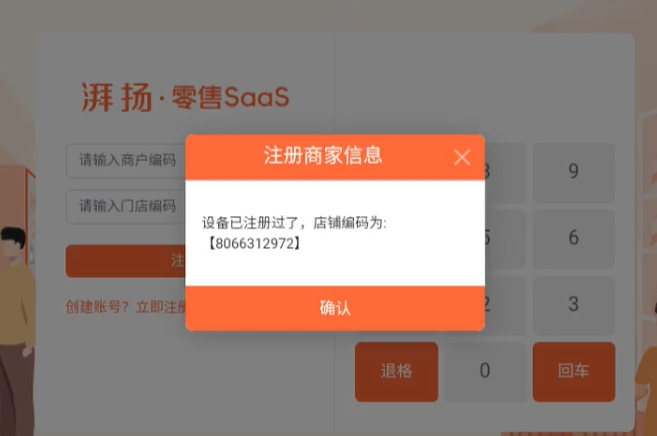Click the dark orange register button behind the dialog
Image resolution: width=657 pixels, height=436 pixels.
coord(126,261)
